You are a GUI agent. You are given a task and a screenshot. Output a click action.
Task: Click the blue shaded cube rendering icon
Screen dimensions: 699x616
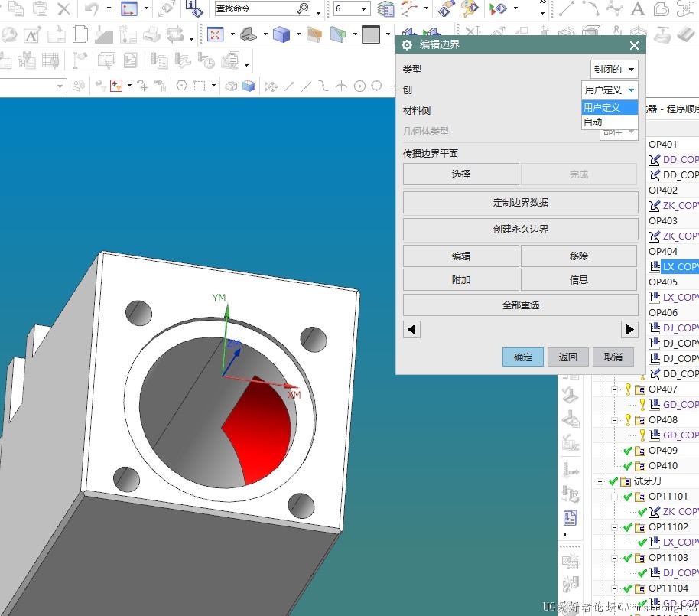pyautogui.click(x=281, y=34)
